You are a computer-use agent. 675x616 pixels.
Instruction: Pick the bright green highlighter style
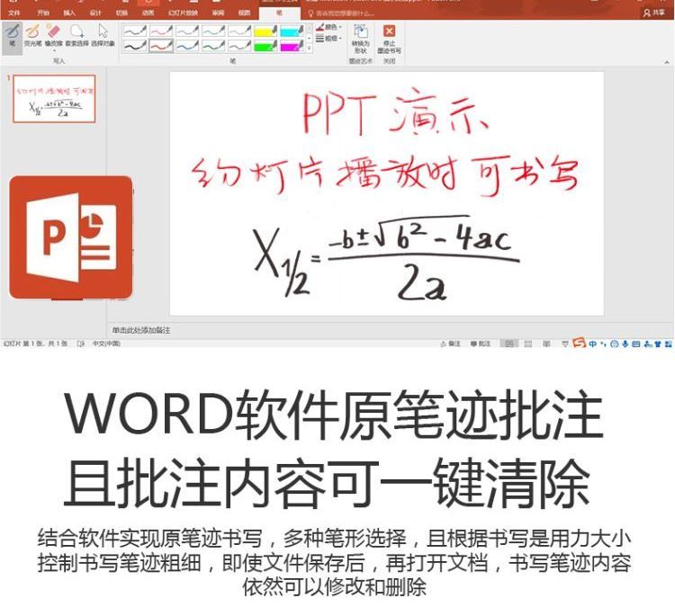tap(265, 46)
